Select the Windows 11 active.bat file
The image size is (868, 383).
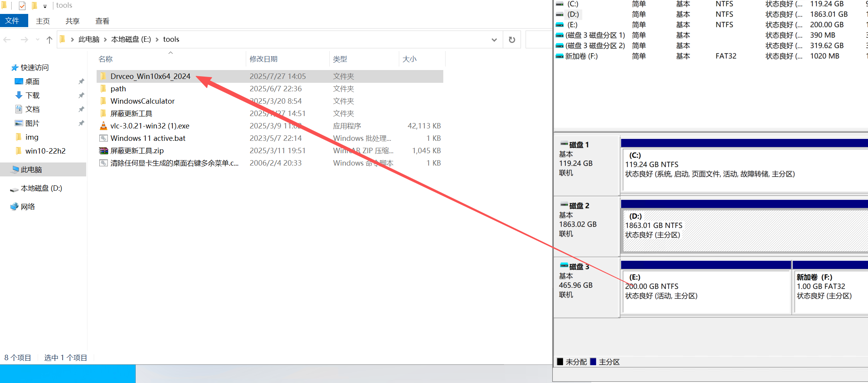click(x=148, y=138)
